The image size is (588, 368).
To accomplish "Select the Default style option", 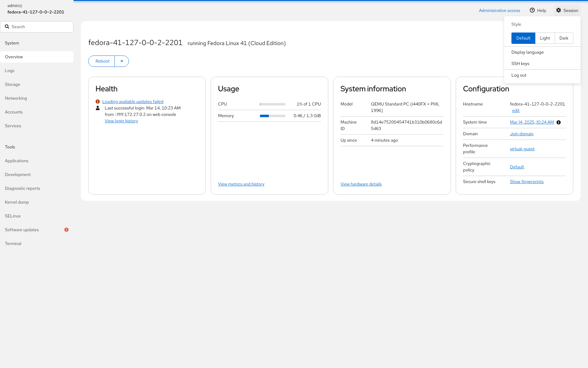I will 523,38.
